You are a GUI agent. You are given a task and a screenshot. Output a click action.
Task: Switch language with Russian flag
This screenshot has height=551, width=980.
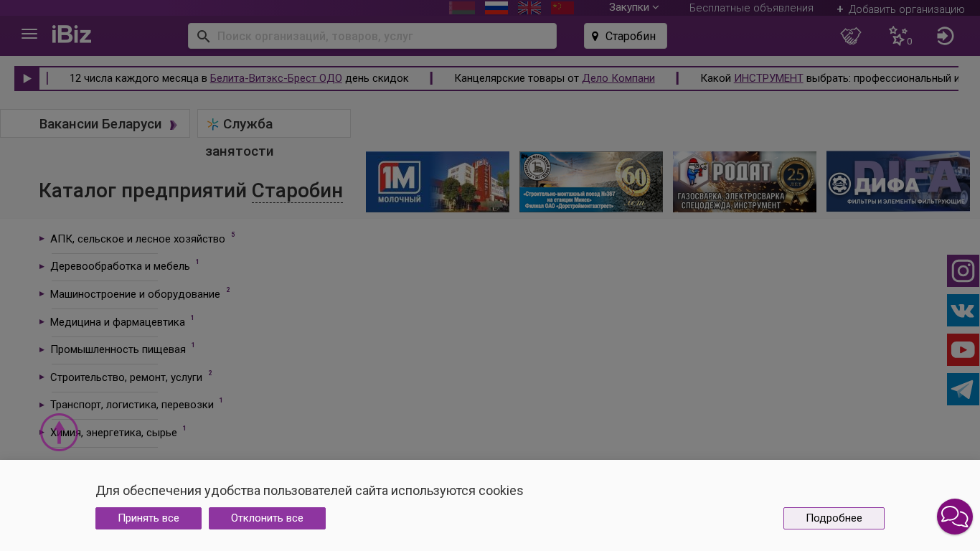496,7
